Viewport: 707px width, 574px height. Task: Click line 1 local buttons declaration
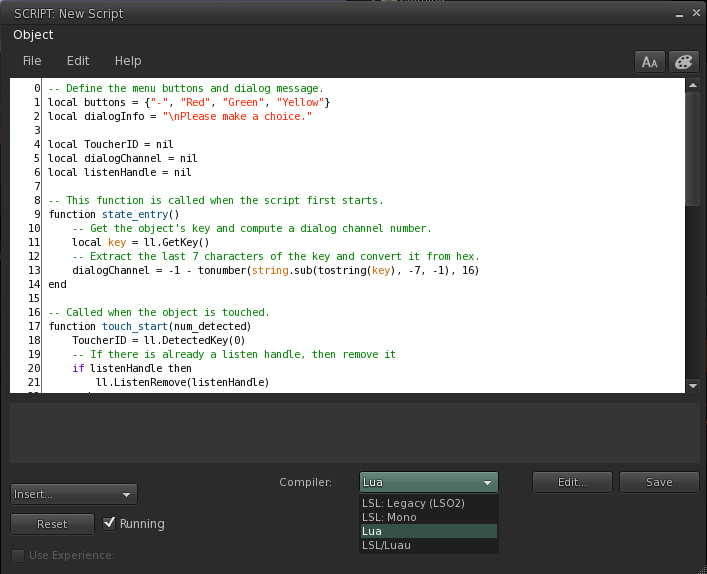[x=189, y=102]
